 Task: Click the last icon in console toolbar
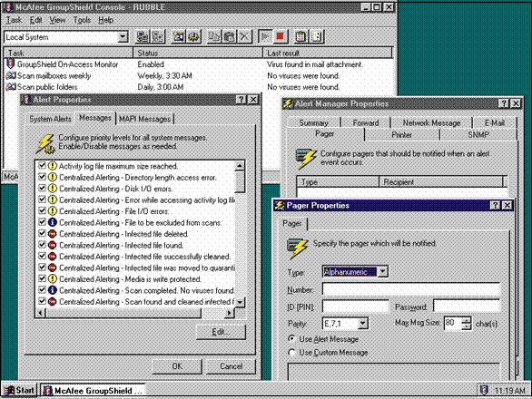click(317, 36)
